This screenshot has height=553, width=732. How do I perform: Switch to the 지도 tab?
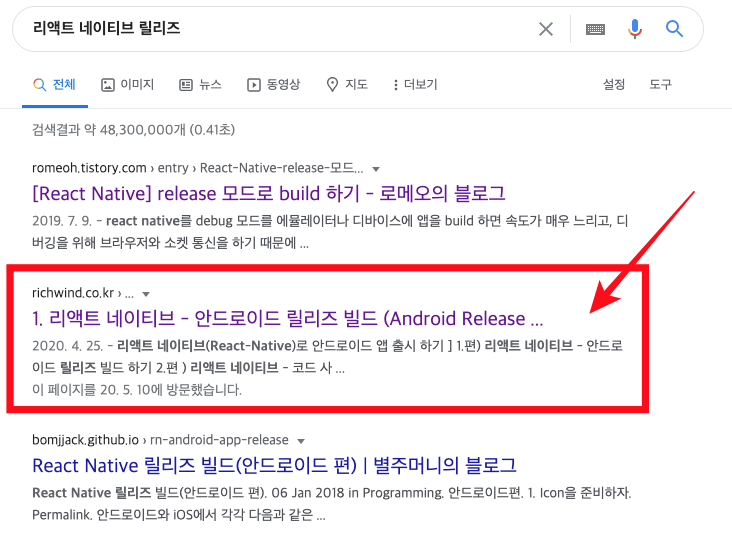347,84
